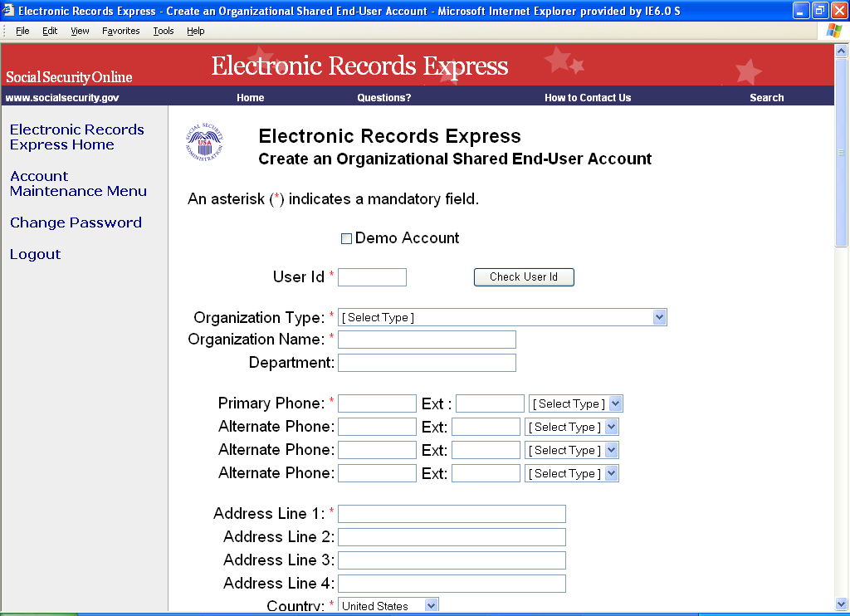
Task: Focus the User Id input field
Action: 372,277
